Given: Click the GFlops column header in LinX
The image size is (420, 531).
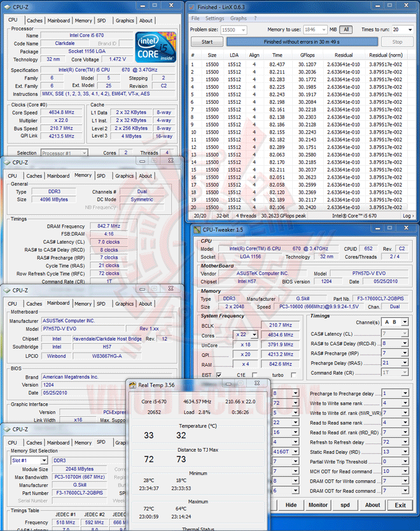Looking at the screenshot, I should pyautogui.click(x=307, y=55).
